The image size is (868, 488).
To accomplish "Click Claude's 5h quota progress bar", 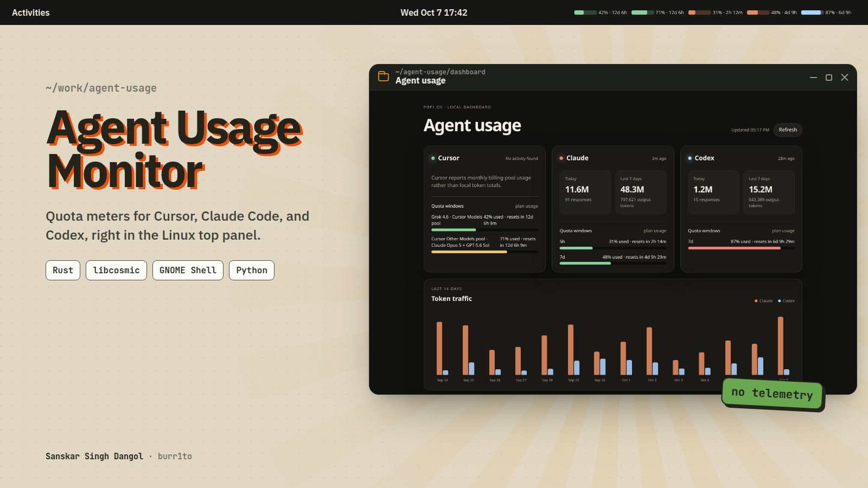I will (613, 248).
